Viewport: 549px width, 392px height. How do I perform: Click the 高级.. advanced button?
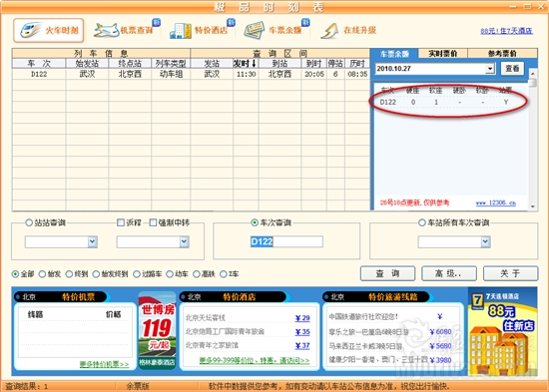449,273
